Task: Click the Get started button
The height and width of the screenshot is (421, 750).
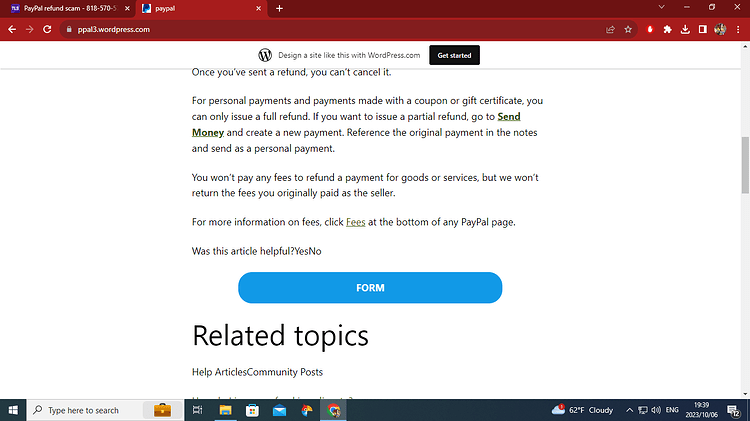Action: pos(454,55)
